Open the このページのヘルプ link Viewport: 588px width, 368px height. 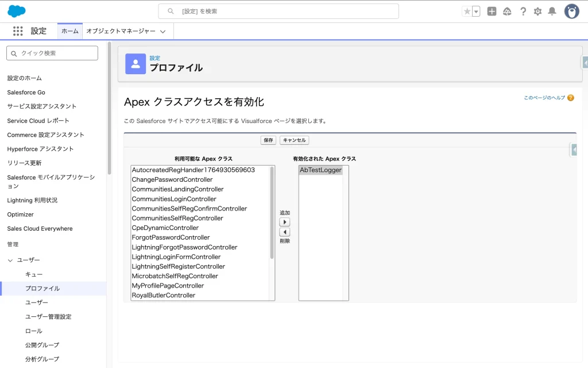[x=544, y=98]
